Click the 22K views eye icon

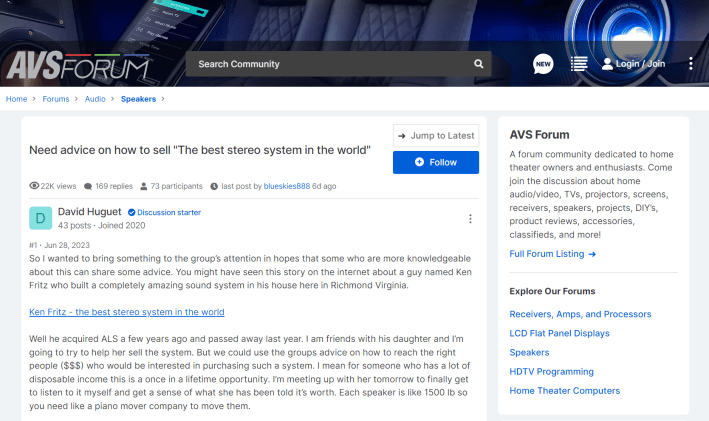pos(34,186)
